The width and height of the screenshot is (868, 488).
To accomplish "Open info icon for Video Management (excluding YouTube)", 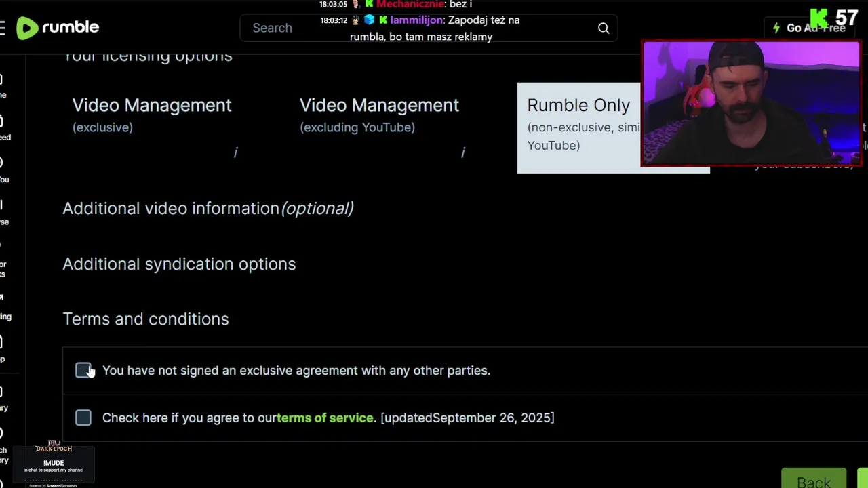I will tap(463, 153).
